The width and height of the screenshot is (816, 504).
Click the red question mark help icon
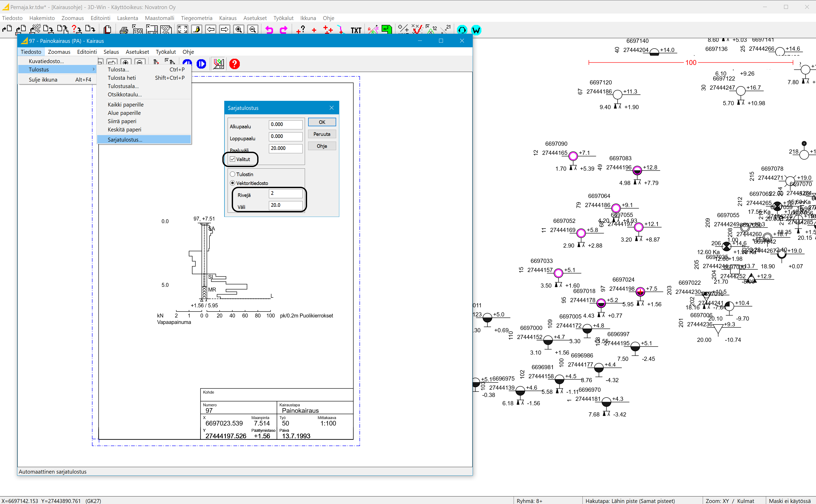point(234,64)
